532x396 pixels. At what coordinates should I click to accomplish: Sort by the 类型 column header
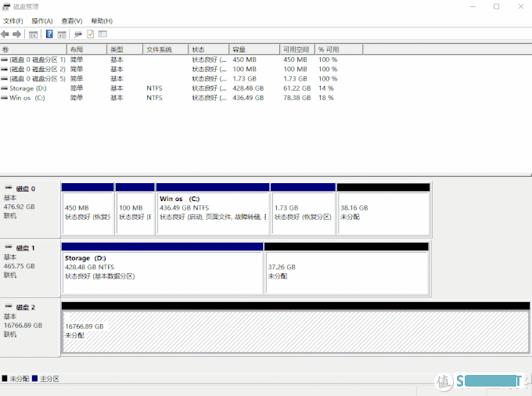(x=125, y=49)
